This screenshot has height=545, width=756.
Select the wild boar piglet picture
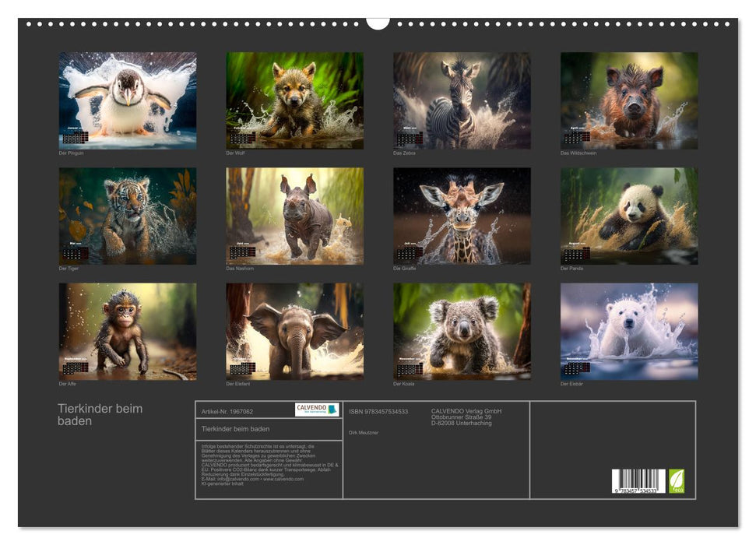[x=628, y=100]
